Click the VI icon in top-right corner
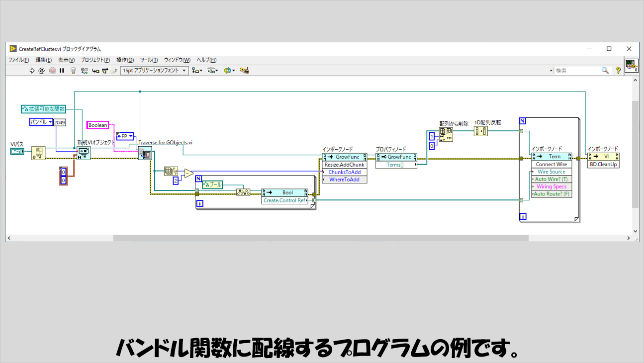 point(631,65)
